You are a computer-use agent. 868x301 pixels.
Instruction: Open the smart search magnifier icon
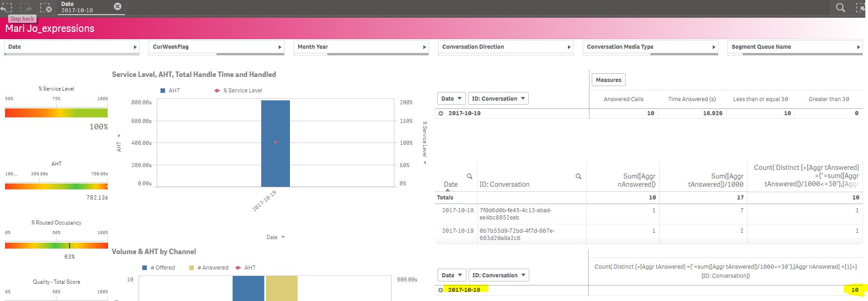coord(841,7)
